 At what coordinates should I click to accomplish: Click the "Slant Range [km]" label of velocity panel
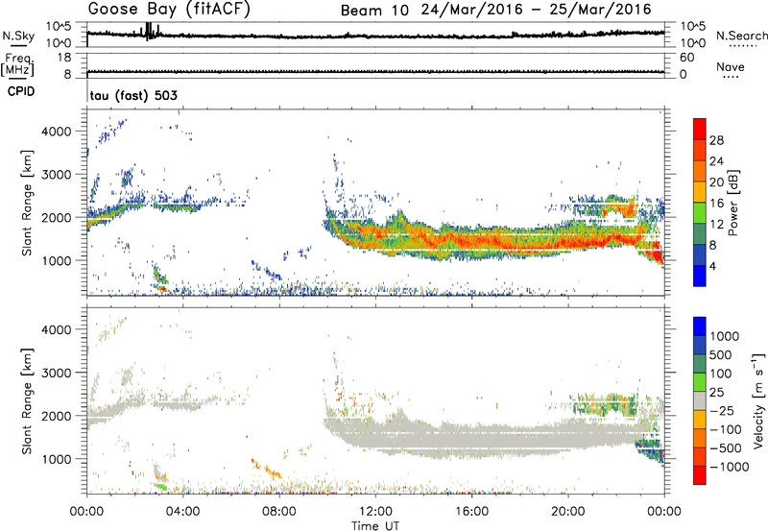pyautogui.click(x=27, y=401)
